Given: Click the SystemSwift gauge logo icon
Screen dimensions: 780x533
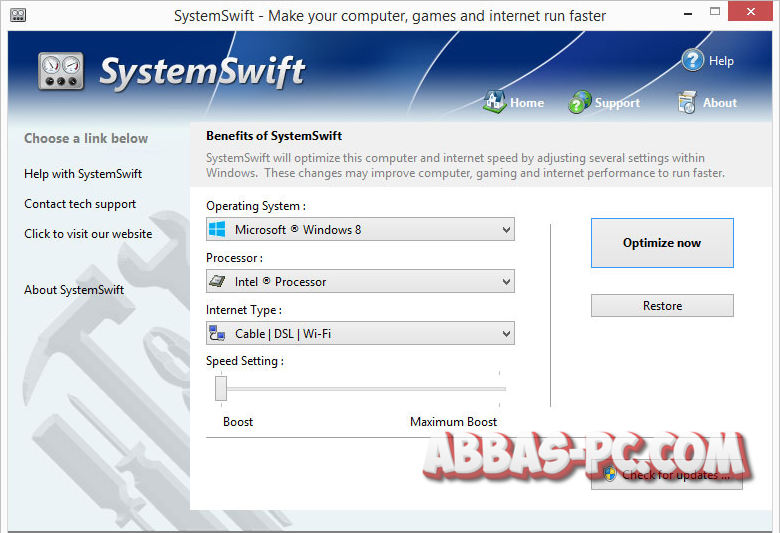Looking at the screenshot, I should click(x=61, y=71).
